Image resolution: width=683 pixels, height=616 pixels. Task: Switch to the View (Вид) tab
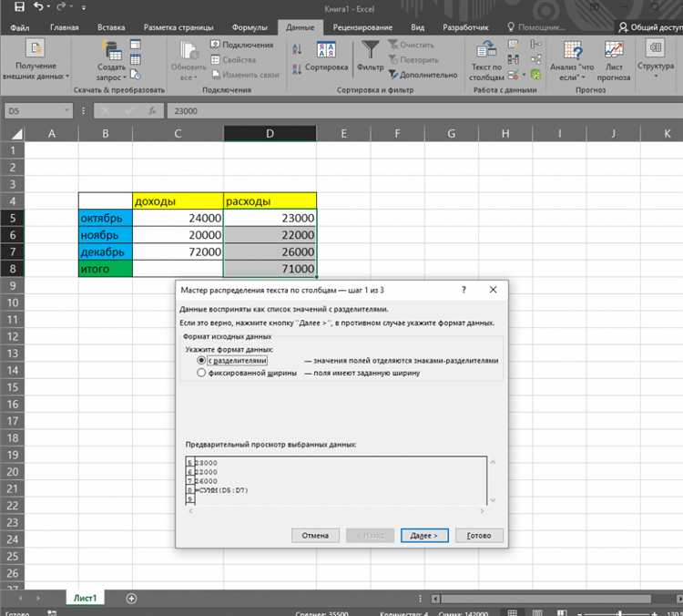417,27
